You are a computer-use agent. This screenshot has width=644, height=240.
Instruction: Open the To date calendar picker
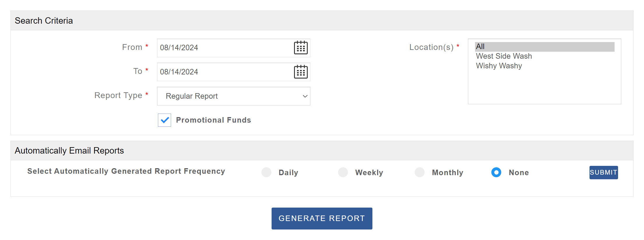tap(301, 72)
